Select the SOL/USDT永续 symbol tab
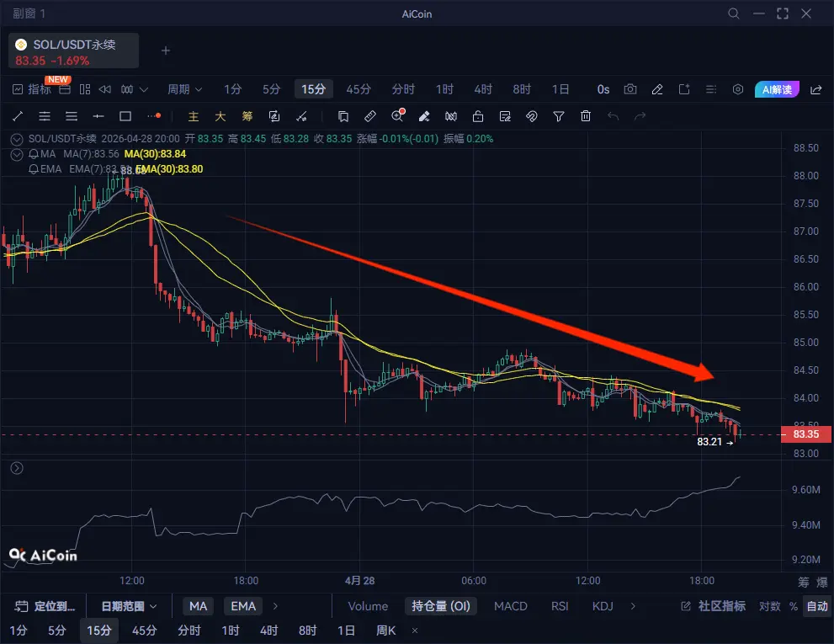The image size is (834, 644). coord(73,51)
